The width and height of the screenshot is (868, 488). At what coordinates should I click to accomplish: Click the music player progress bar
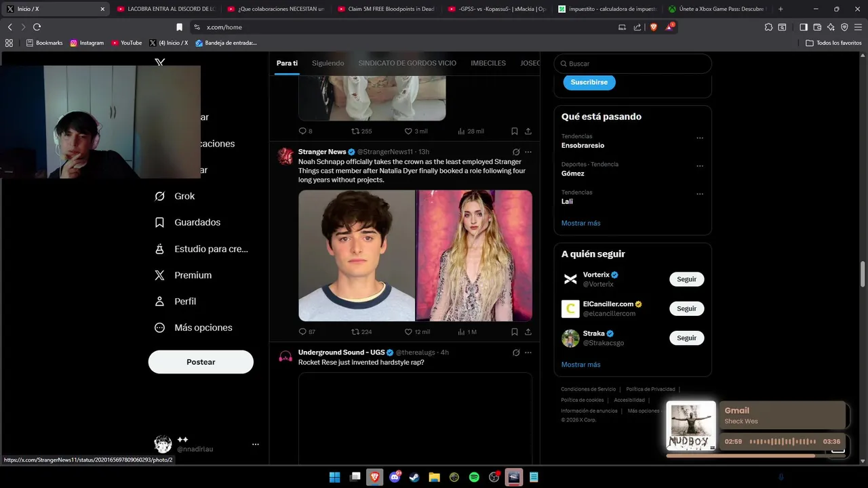coord(757,456)
